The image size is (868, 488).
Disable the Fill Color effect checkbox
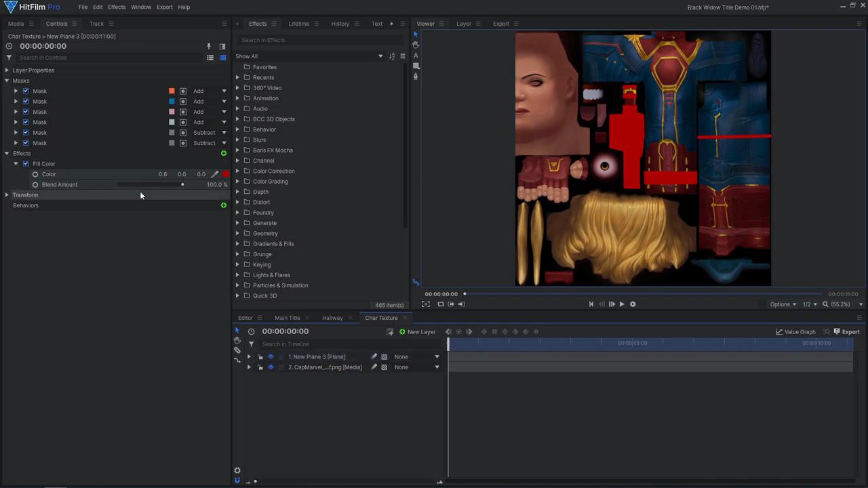pos(26,164)
